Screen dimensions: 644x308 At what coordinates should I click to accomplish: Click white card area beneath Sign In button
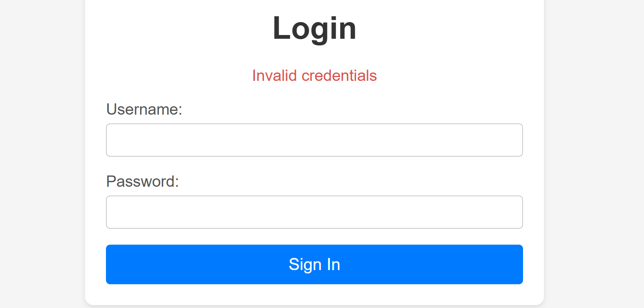(x=314, y=294)
